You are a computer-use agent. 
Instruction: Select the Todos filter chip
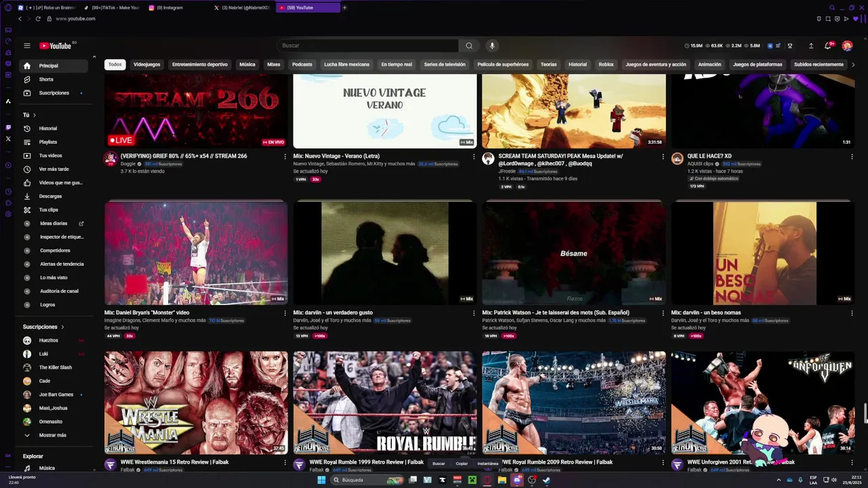click(x=115, y=64)
